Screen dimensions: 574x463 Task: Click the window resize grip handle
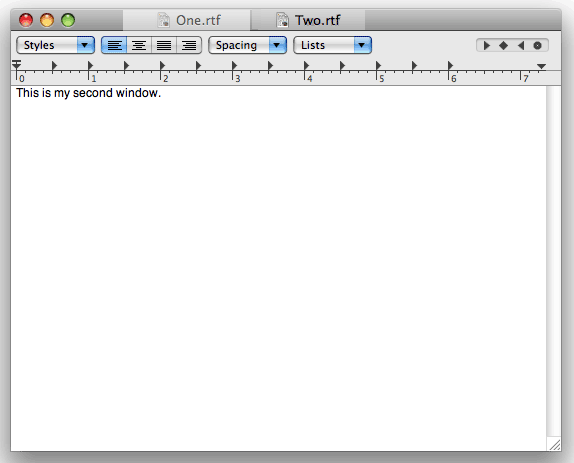554,444
